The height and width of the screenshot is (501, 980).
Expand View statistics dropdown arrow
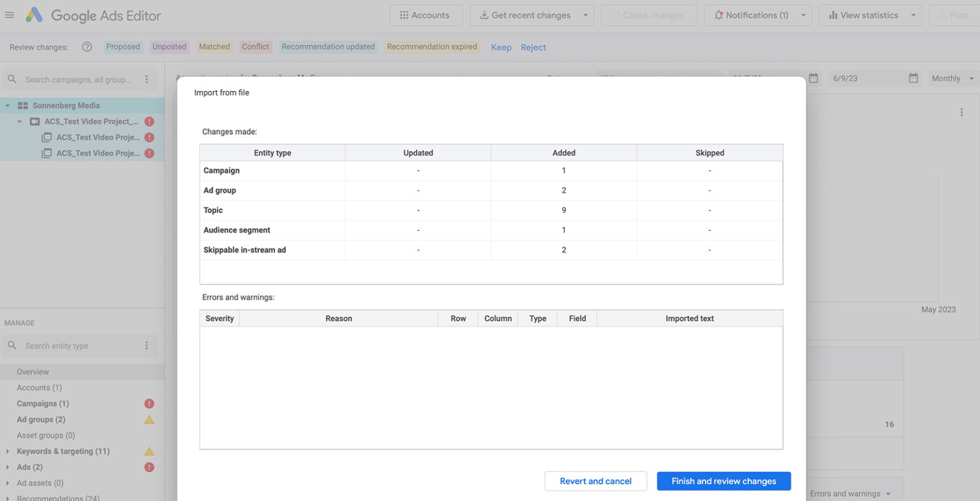coord(914,15)
